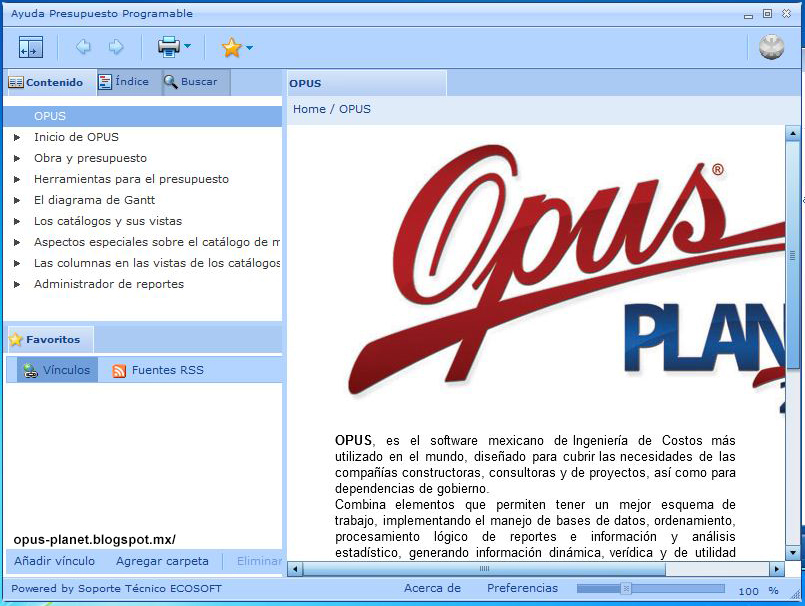Switch to the Índice tab

pyautogui.click(x=126, y=81)
